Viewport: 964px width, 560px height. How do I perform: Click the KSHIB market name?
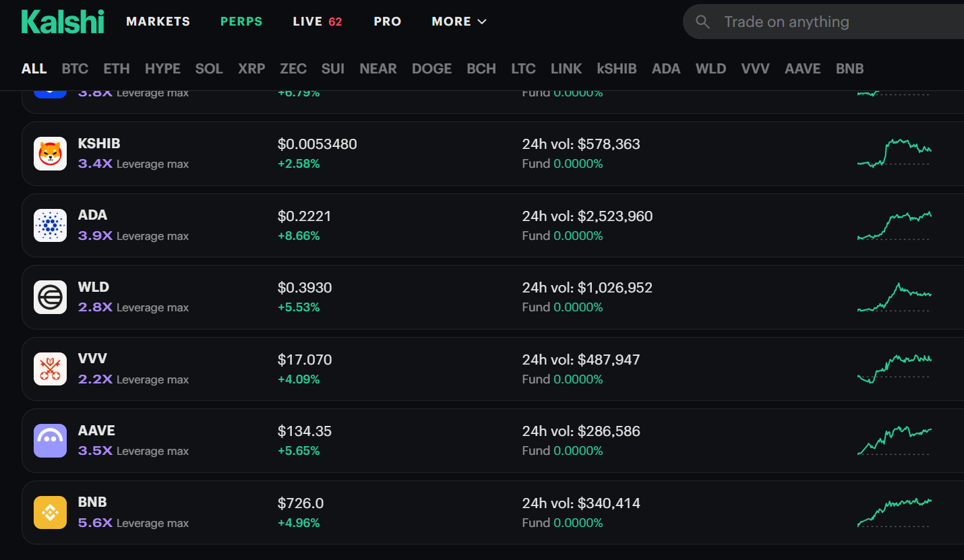point(99,144)
